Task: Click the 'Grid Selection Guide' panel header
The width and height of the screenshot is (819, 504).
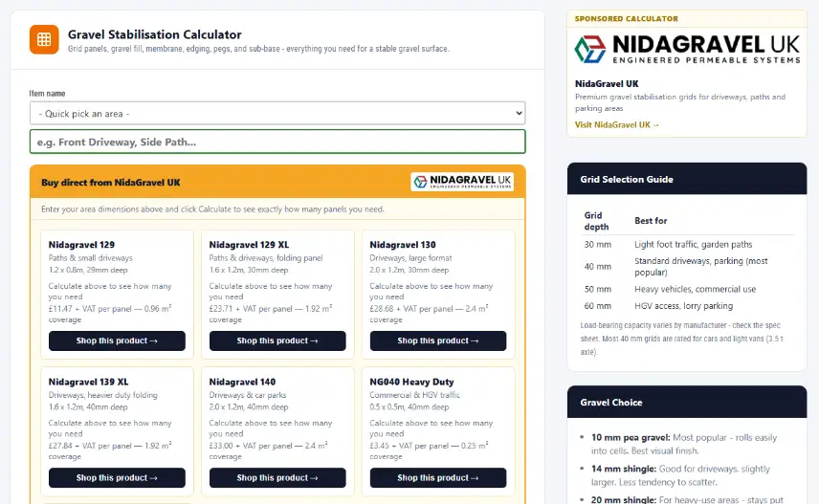Action: coord(687,179)
